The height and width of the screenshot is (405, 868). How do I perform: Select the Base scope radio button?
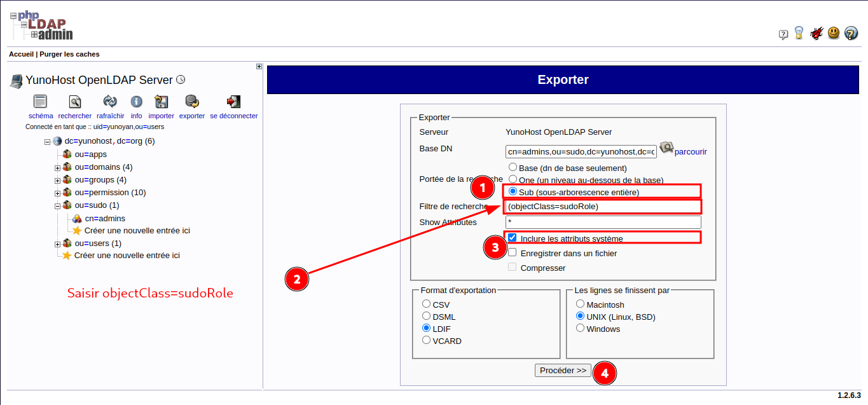[513, 168]
